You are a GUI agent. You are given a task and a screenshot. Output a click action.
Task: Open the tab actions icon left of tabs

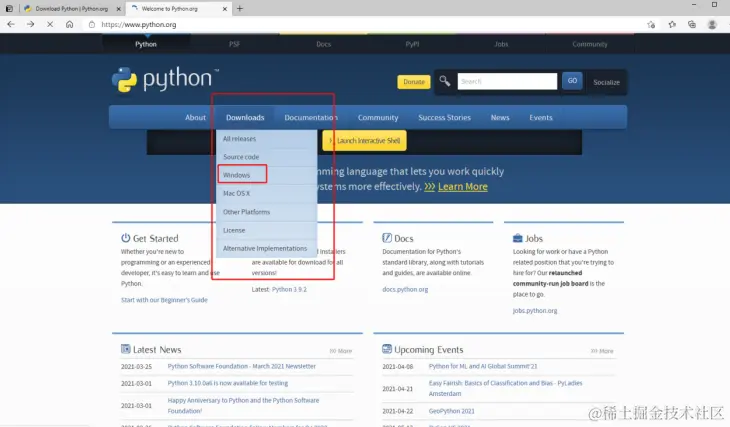9,8
